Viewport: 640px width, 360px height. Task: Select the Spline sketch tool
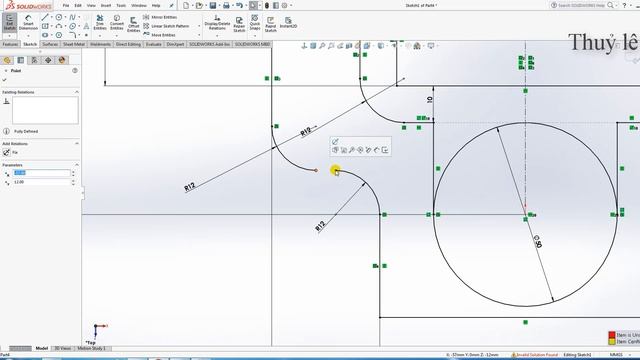tap(72, 17)
